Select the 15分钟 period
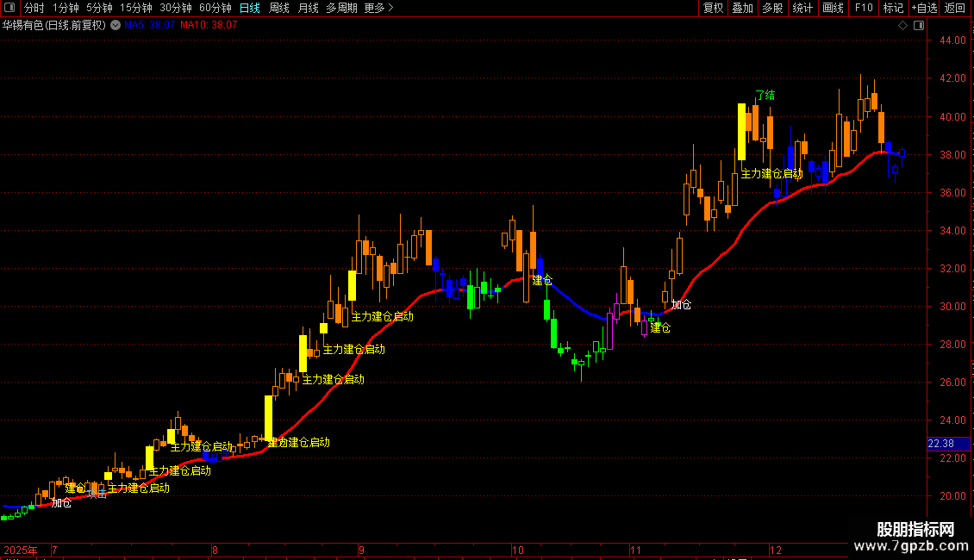Image resolution: width=974 pixels, height=560 pixels. (136, 8)
